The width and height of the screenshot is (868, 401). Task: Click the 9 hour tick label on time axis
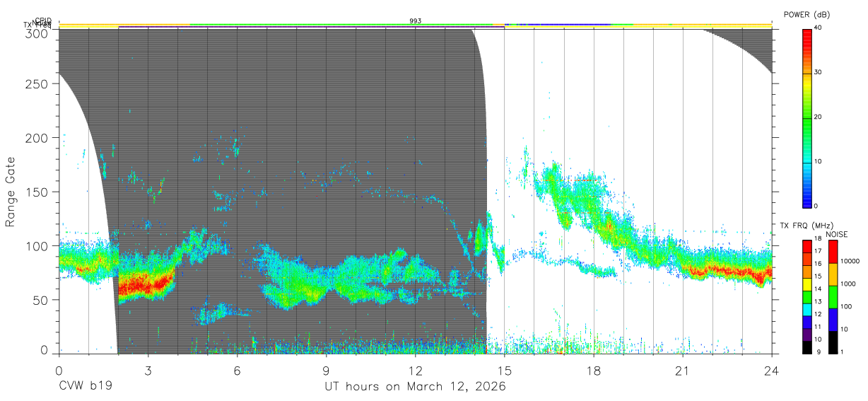tap(327, 371)
